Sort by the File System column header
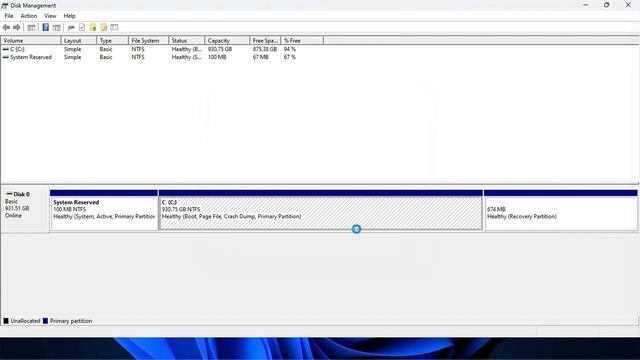This screenshot has height=360, width=640. [149, 41]
